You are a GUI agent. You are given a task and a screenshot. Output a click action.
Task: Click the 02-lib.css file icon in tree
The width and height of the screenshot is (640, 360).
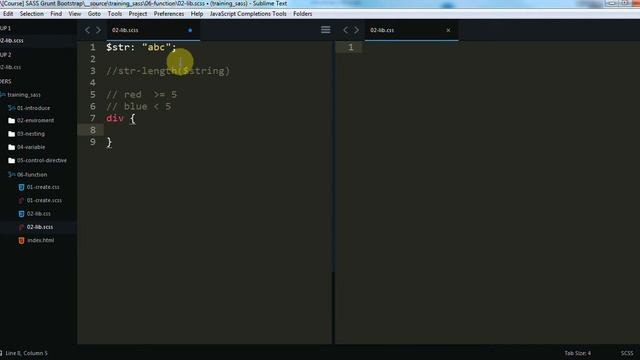[x=21, y=213]
